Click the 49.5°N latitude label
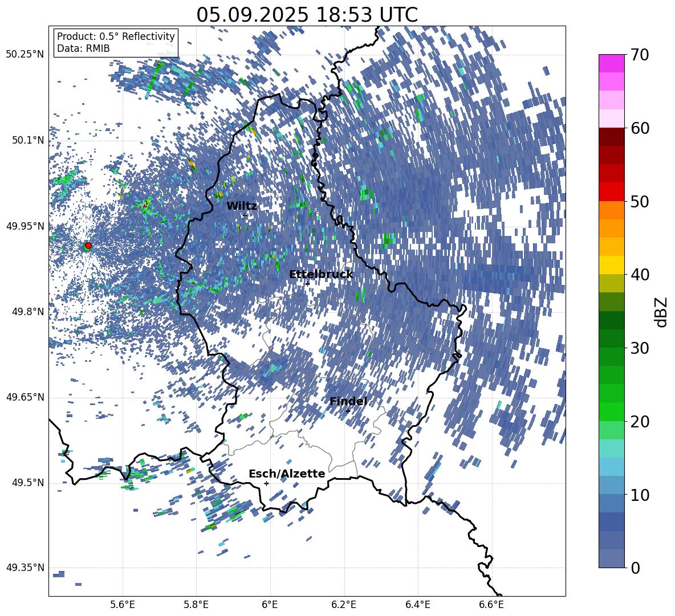Image resolution: width=675 pixels, height=616 pixels. 27,483
